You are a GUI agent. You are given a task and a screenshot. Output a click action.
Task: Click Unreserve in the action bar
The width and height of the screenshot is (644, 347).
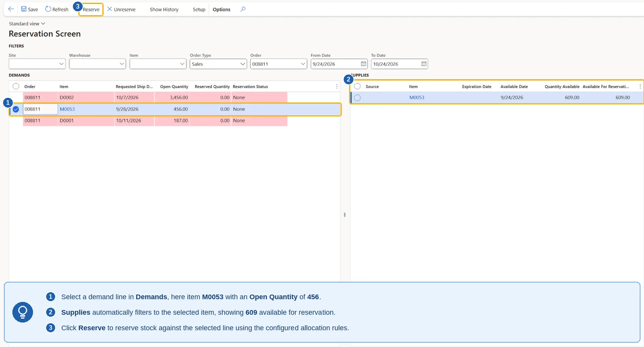[121, 9]
